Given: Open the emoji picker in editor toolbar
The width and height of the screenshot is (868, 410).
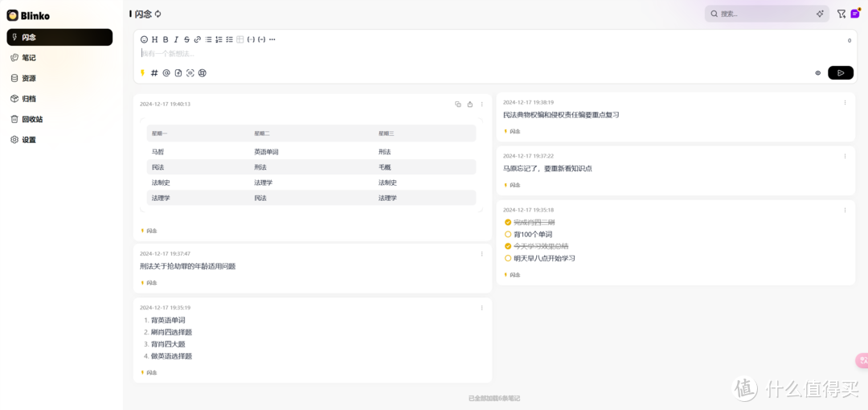Looking at the screenshot, I should tap(145, 39).
